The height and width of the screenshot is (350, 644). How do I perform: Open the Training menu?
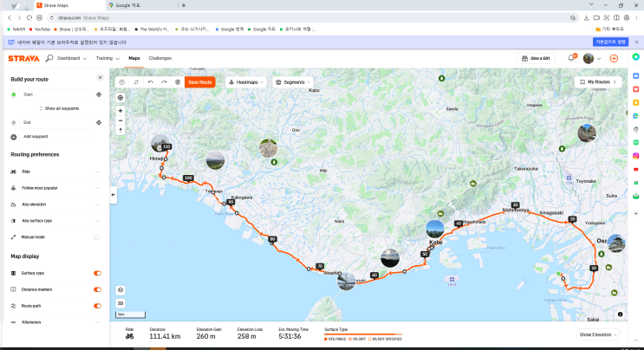107,58
